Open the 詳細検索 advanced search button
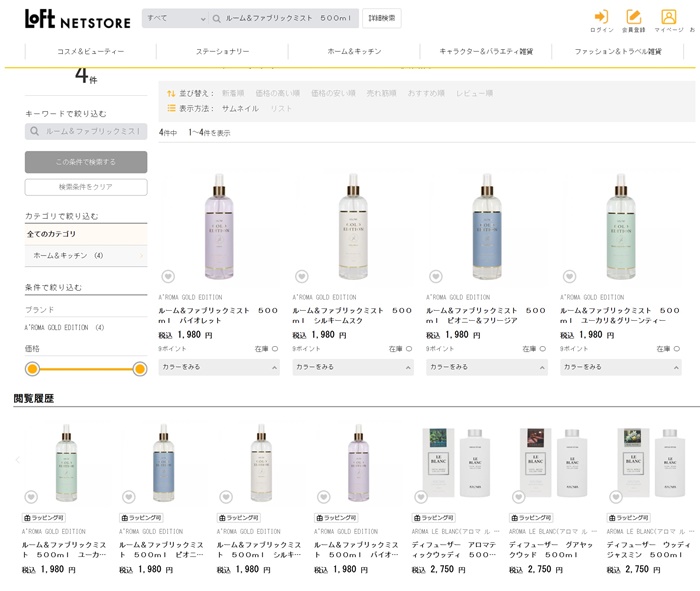 pos(381,18)
